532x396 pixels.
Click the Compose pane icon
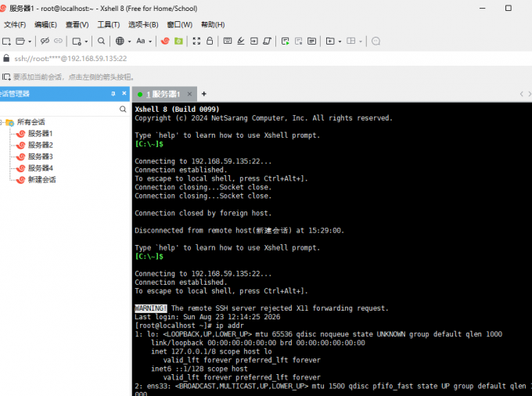click(311, 41)
